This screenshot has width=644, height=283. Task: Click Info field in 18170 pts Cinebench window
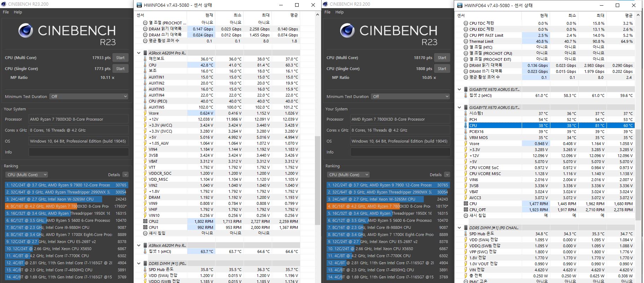[400, 152]
